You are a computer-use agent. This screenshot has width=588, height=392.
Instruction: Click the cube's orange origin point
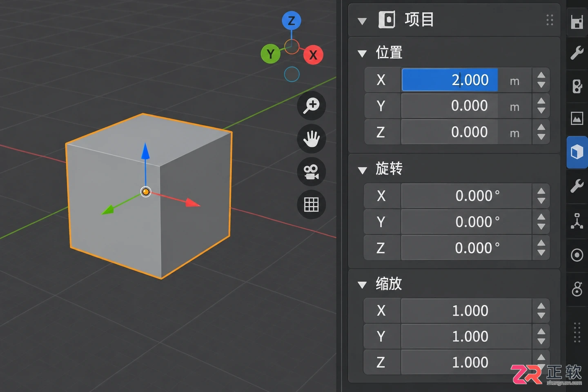click(x=146, y=192)
